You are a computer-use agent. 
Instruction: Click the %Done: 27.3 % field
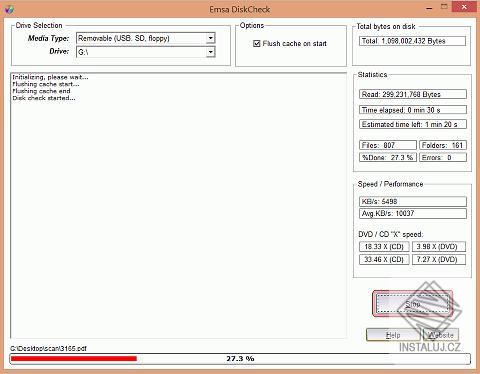(x=388, y=157)
